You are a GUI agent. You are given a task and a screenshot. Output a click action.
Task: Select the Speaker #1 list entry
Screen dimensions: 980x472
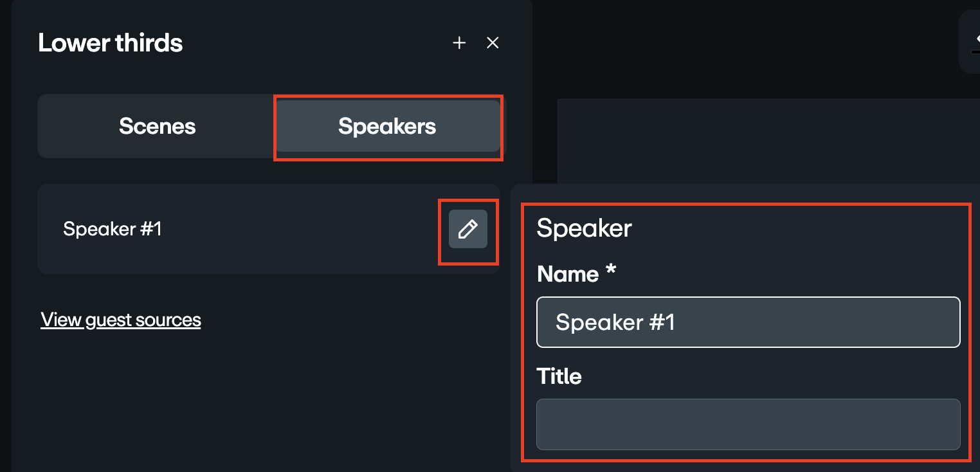[x=193, y=228]
